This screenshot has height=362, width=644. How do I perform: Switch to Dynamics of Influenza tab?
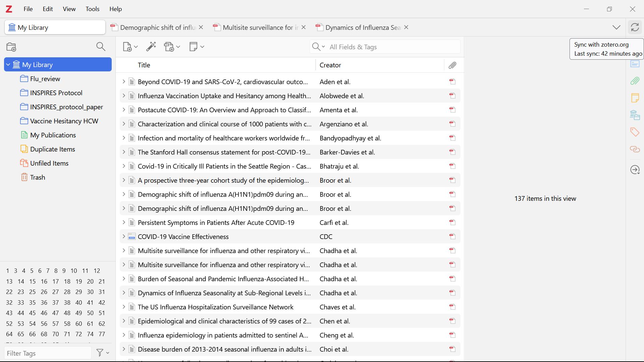[x=362, y=27]
